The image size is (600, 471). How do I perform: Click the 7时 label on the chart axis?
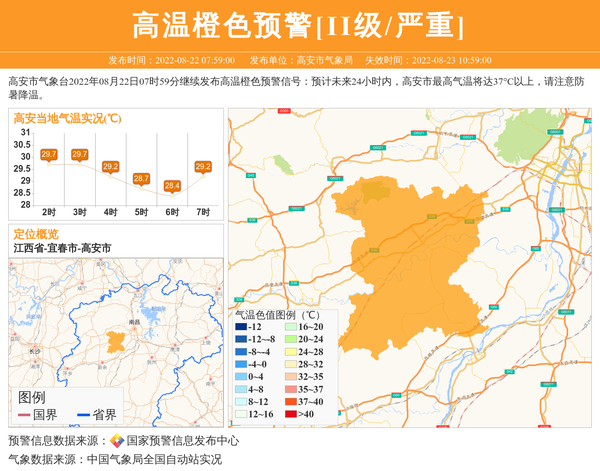click(x=203, y=212)
